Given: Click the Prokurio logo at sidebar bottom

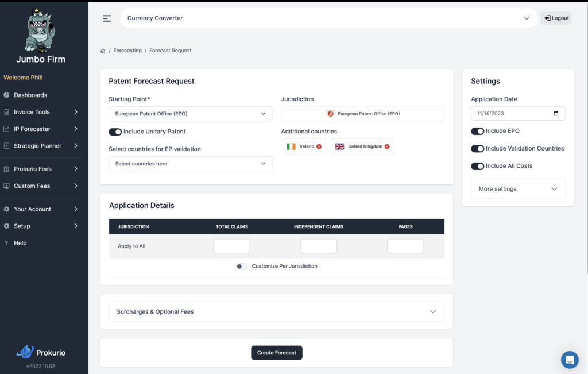Looking at the screenshot, I should [41, 352].
